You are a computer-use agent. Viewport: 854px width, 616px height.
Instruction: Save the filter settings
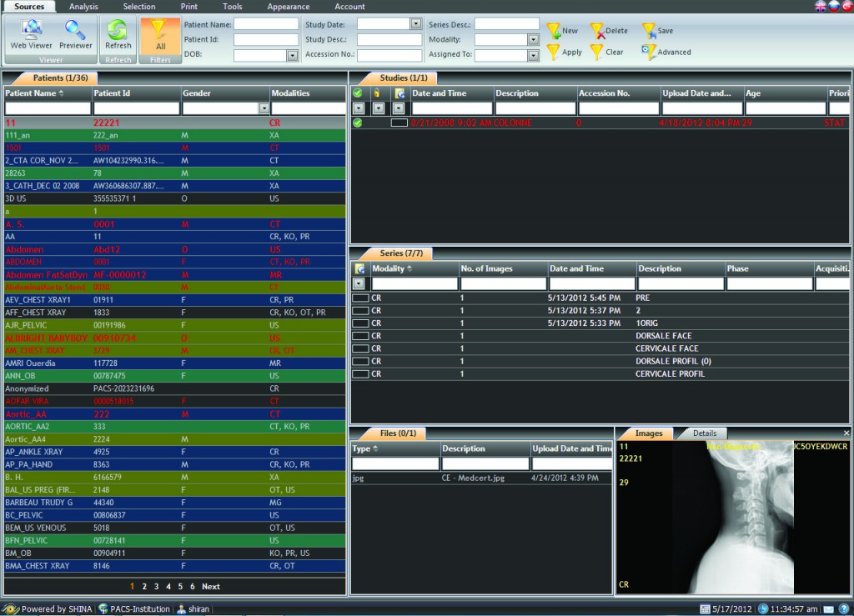[x=657, y=30]
